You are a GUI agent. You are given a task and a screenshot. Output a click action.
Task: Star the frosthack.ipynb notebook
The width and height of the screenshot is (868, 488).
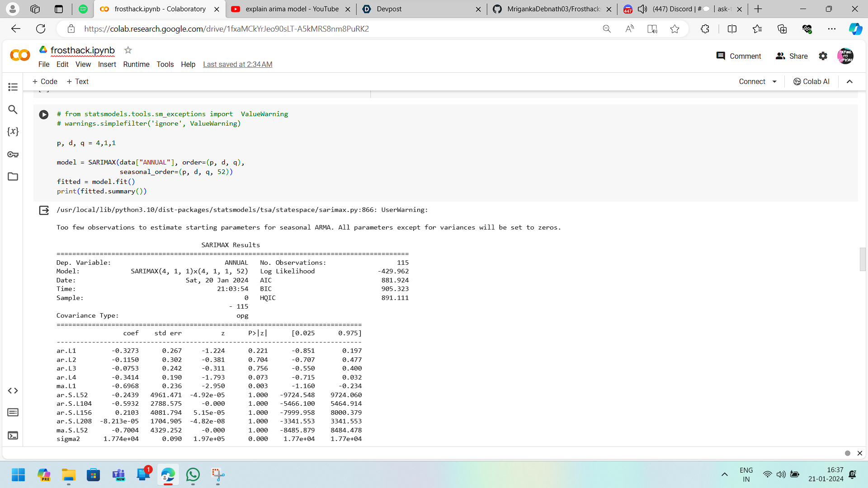point(128,50)
